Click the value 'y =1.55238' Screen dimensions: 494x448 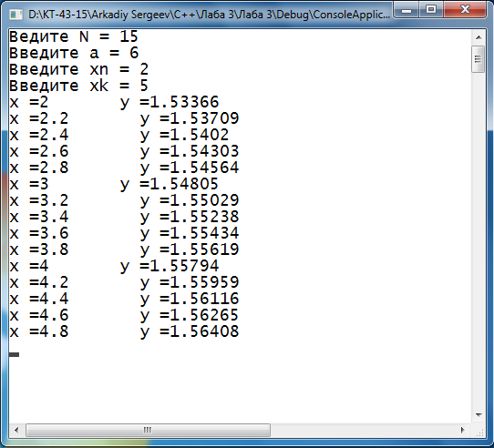(x=190, y=218)
